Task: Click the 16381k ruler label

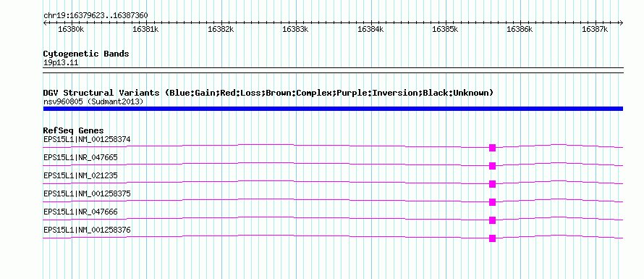Action: 145,29
